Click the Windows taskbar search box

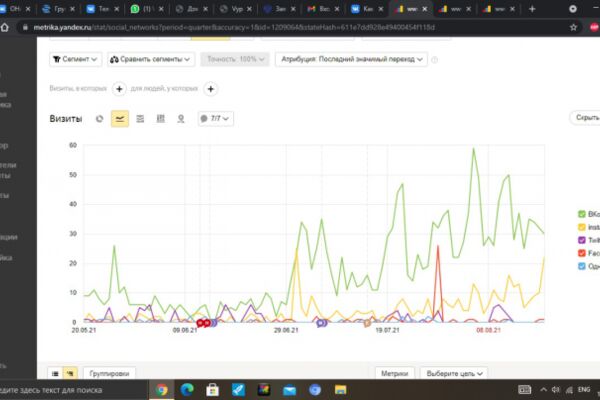click(73, 390)
